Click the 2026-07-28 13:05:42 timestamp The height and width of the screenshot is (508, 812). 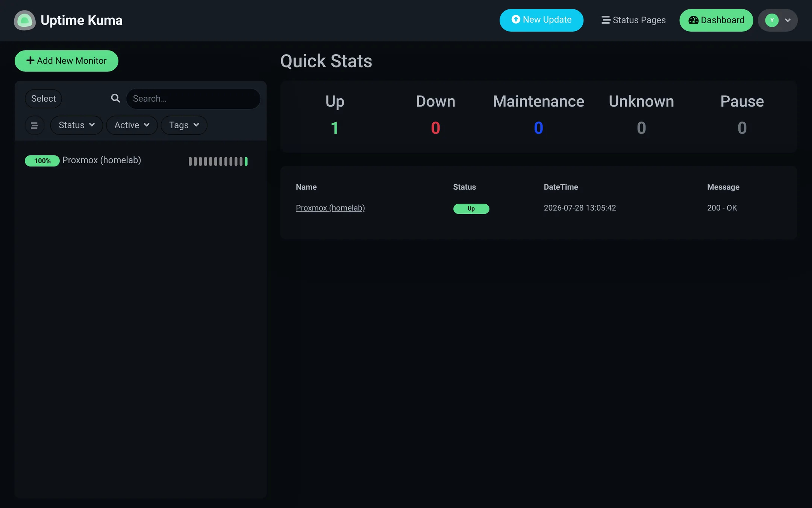pyautogui.click(x=580, y=208)
